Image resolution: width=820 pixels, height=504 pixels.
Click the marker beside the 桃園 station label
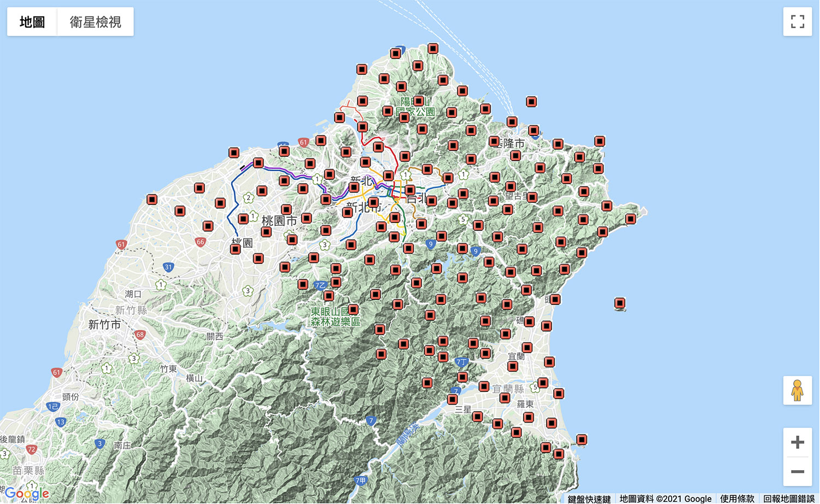pyautogui.click(x=235, y=249)
